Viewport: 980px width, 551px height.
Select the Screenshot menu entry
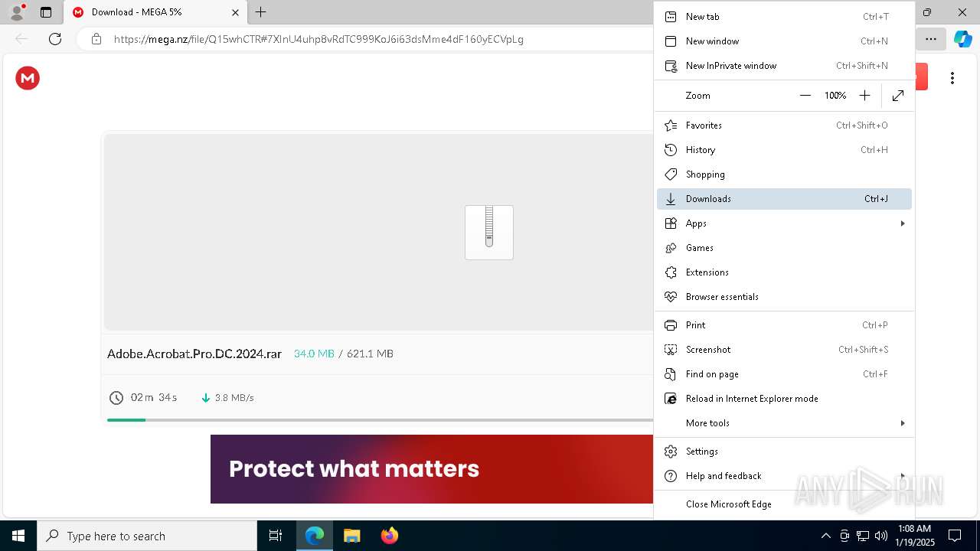pos(784,350)
